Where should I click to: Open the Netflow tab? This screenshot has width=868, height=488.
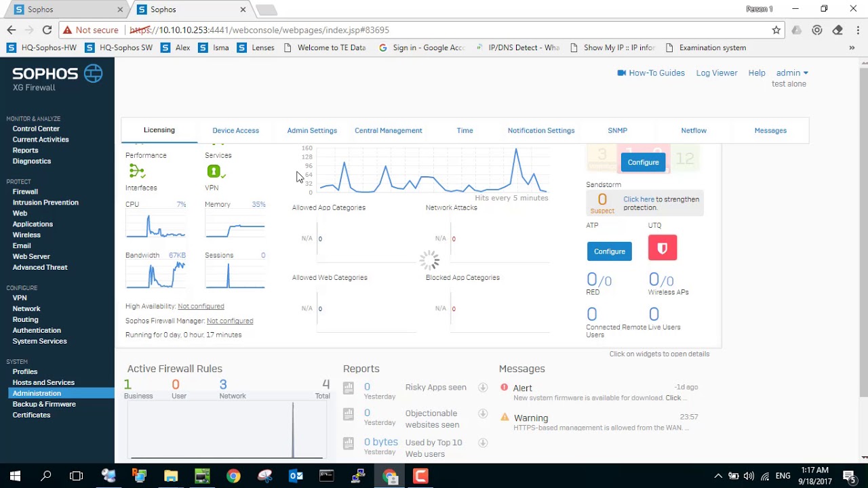(x=694, y=130)
